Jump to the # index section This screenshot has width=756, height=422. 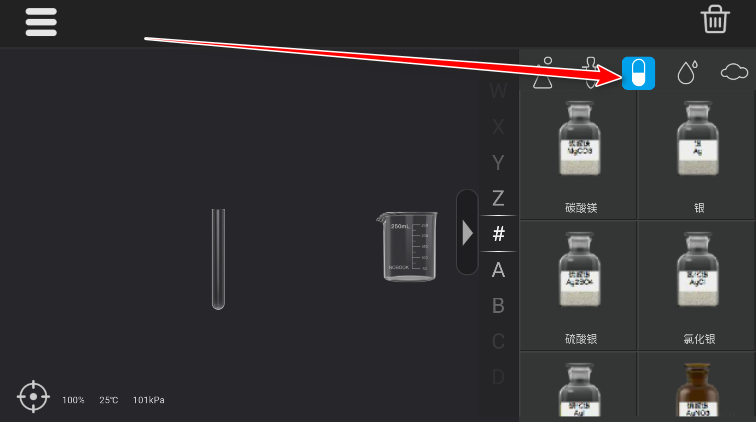pos(499,234)
